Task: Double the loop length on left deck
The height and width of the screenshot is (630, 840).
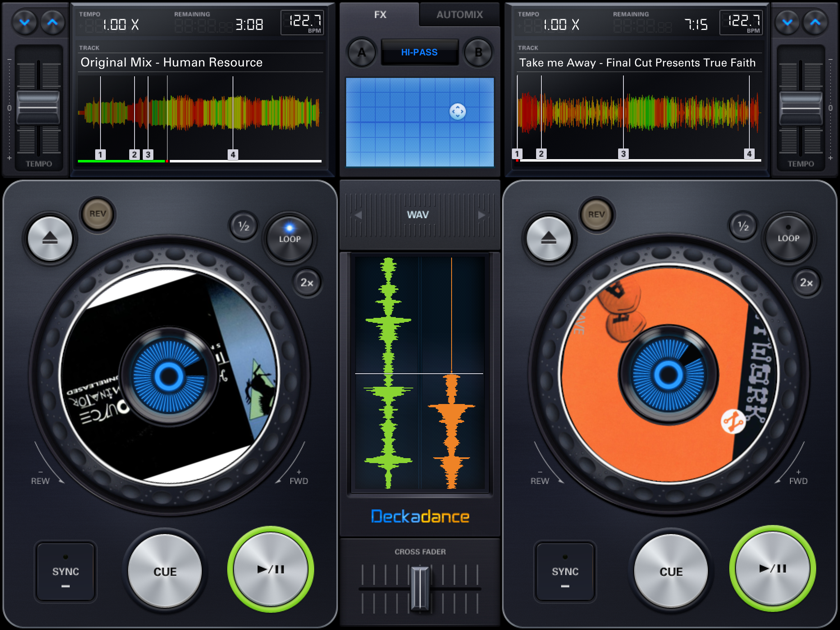Action: [x=307, y=283]
